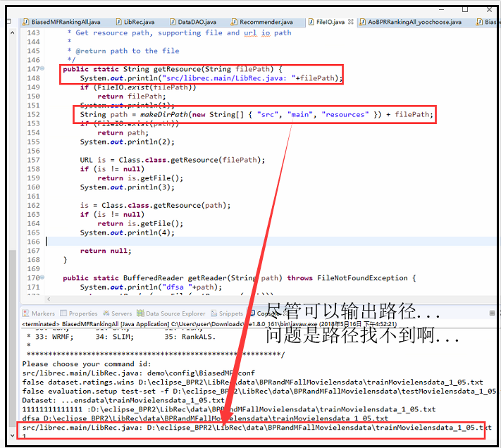Click the "return null;" statement
Viewport: 501px width, 448px height.
tap(106, 251)
